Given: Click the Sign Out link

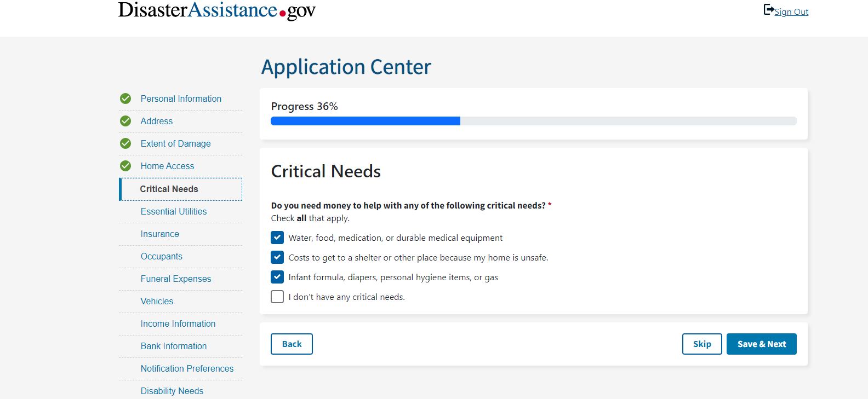Looking at the screenshot, I should pyautogui.click(x=791, y=12).
